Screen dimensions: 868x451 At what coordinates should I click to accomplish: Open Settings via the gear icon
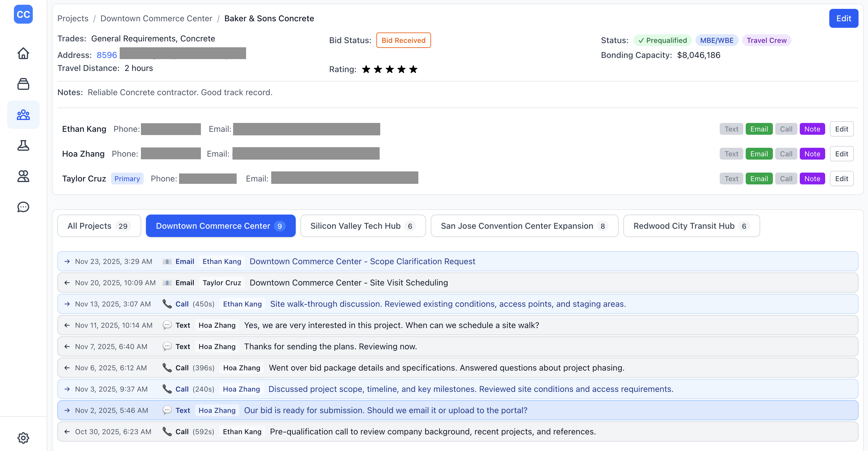coord(23,437)
